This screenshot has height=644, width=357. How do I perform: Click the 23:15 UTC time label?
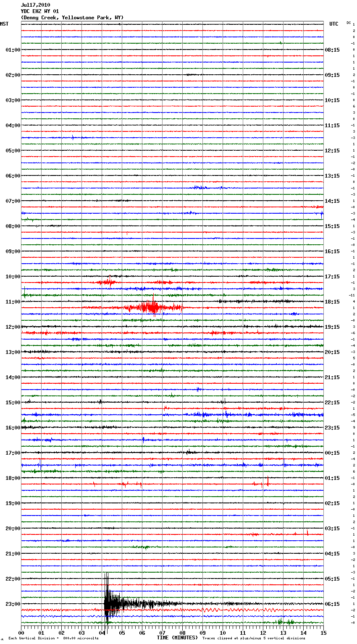click(332, 428)
